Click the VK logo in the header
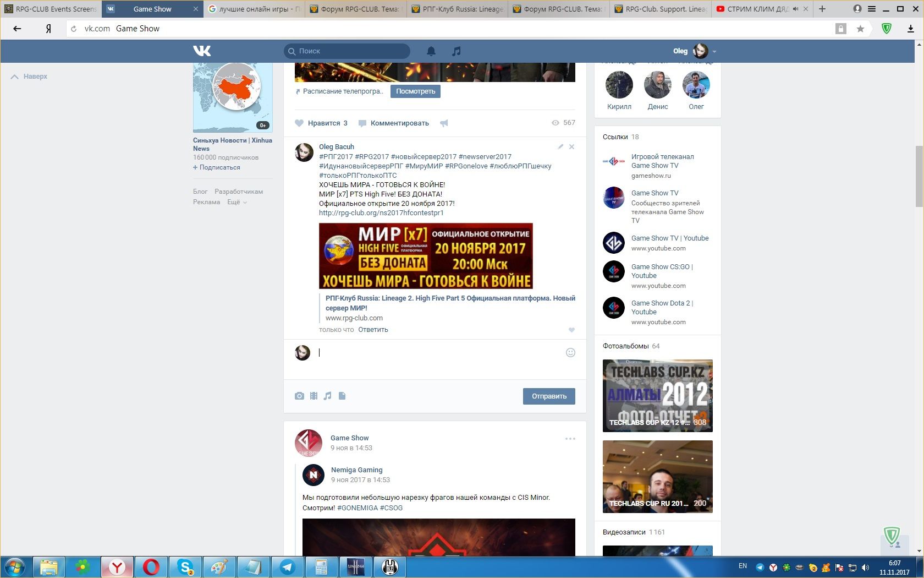The image size is (924, 578). 202,51
